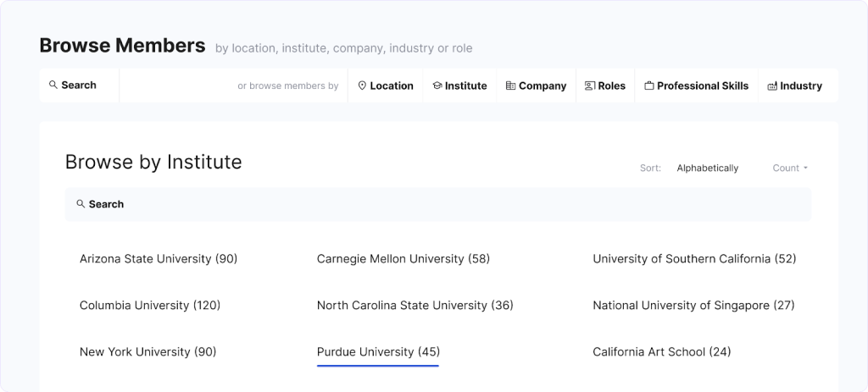Screen dimensions: 868x392
Task: Open Columbia University (120) link
Action: [150, 306]
